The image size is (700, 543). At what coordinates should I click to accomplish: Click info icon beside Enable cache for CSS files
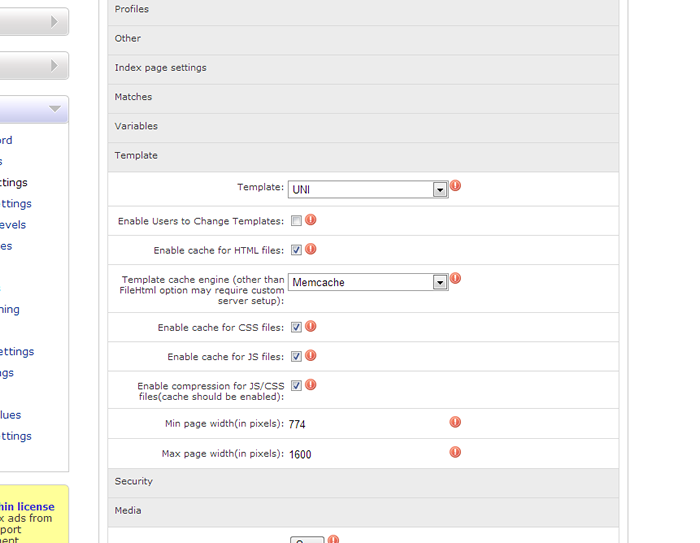pyautogui.click(x=310, y=326)
